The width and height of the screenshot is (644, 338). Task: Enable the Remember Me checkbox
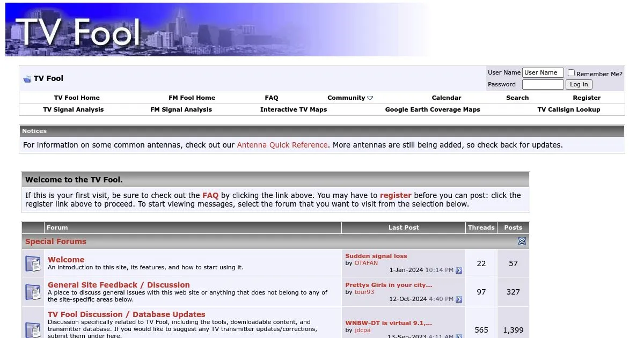[x=571, y=73]
